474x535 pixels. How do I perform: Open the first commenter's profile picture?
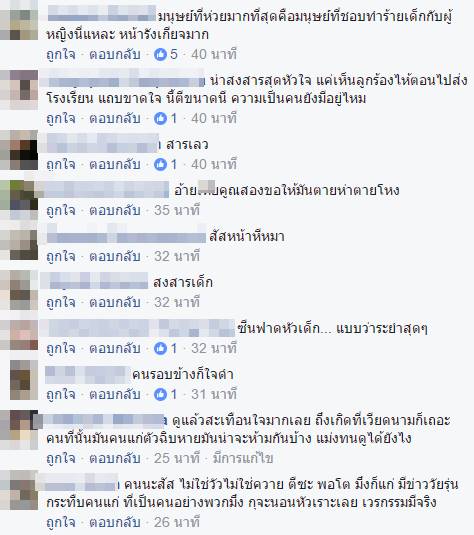tap(19, 20)
